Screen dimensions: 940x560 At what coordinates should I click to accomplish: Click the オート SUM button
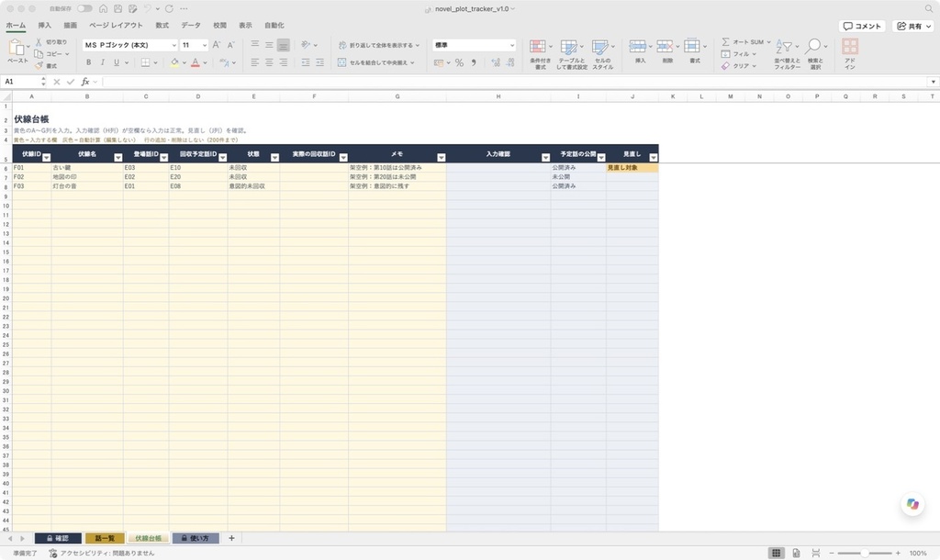(x=745, y=42)
